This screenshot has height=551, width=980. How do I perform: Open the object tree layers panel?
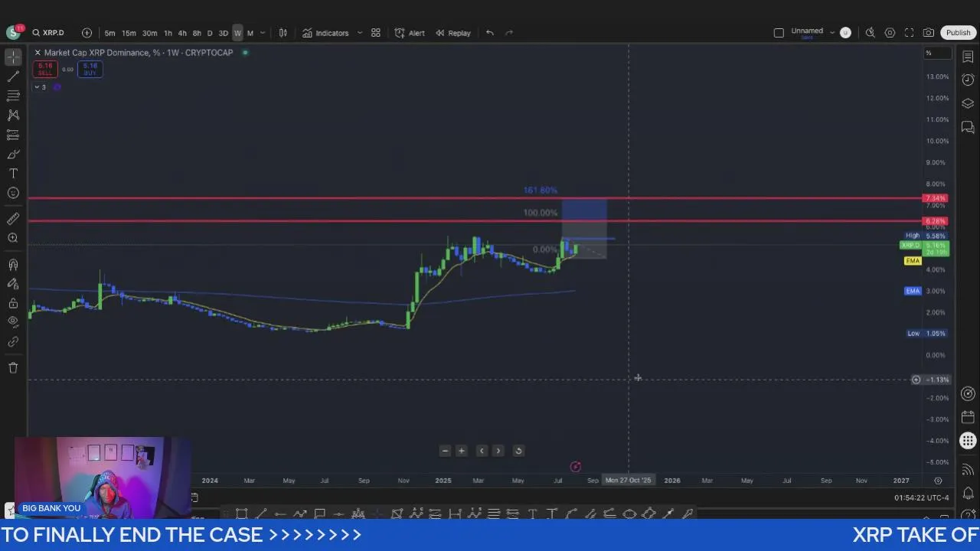pyautogui.click(x=968, y=103)
